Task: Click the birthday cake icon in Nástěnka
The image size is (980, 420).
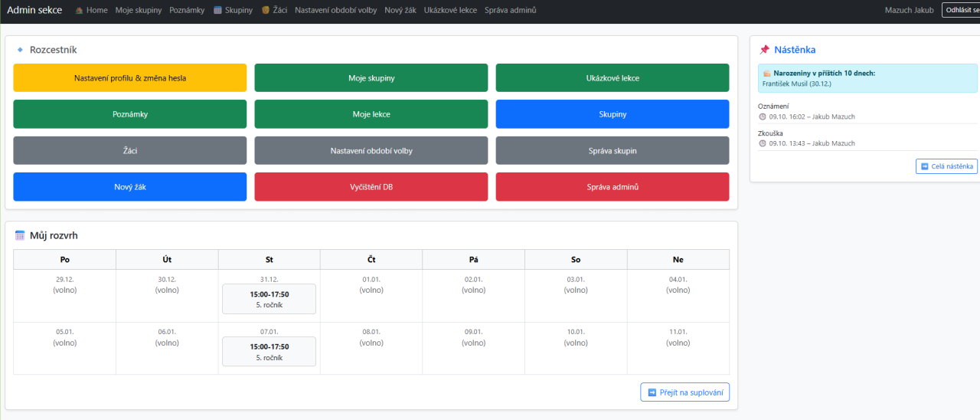Action: pyautogui.click(x=766, y=74)
